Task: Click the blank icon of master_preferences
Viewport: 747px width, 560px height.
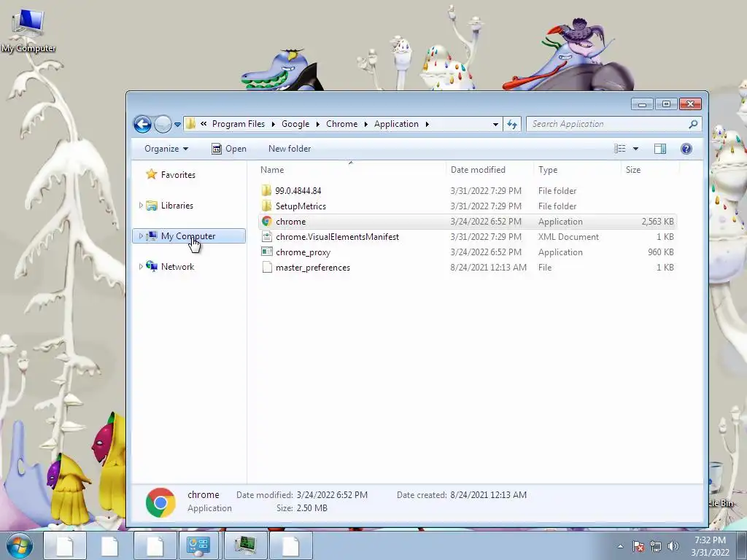Action: pos(267,267)
